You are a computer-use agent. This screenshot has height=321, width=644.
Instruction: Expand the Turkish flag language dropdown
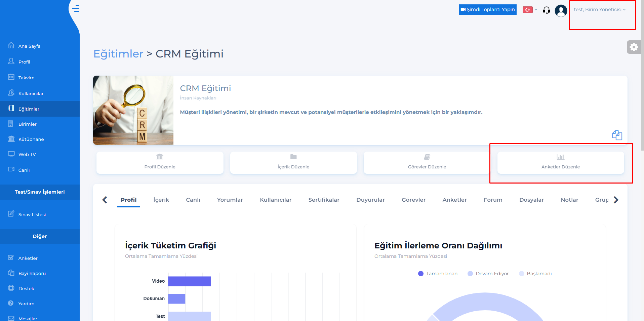click(x=530, y=10)
